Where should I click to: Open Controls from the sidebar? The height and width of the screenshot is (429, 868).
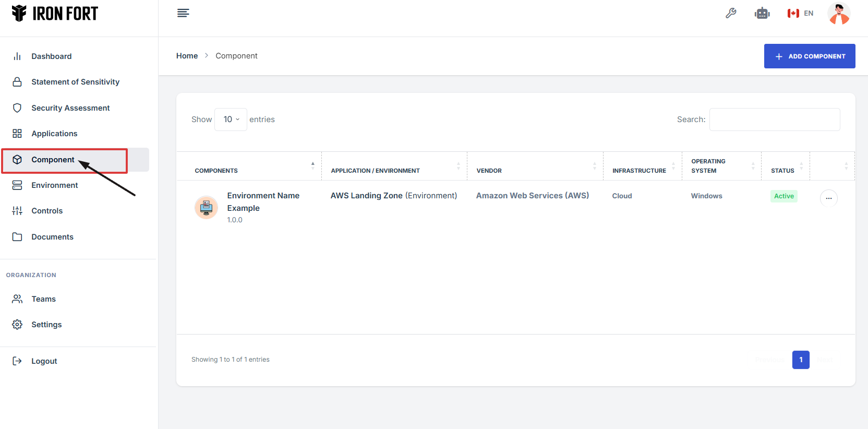(x=47, y=211)
